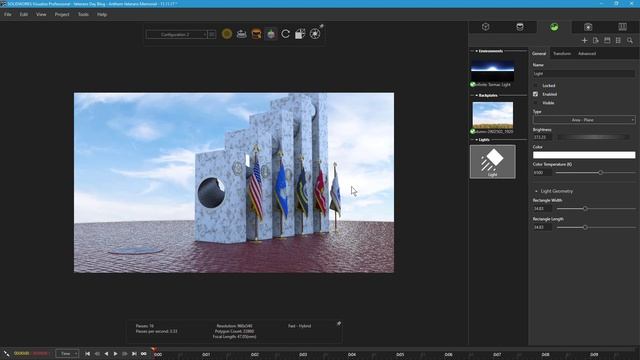The height and width of the screenshot is (360, 640).
Task: Click the keyframe tool icon at timeline left
Action: [x=6, y=353]
